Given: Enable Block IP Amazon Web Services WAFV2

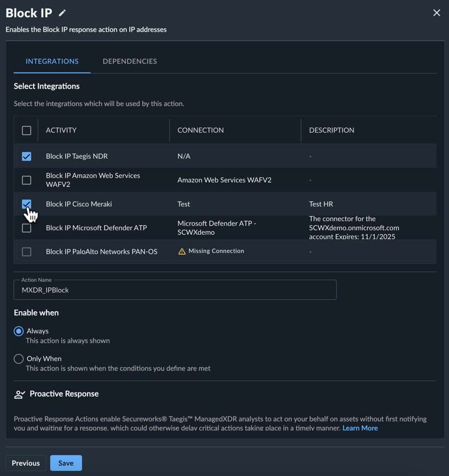Looking at the screenshot, I should [26, 180].
